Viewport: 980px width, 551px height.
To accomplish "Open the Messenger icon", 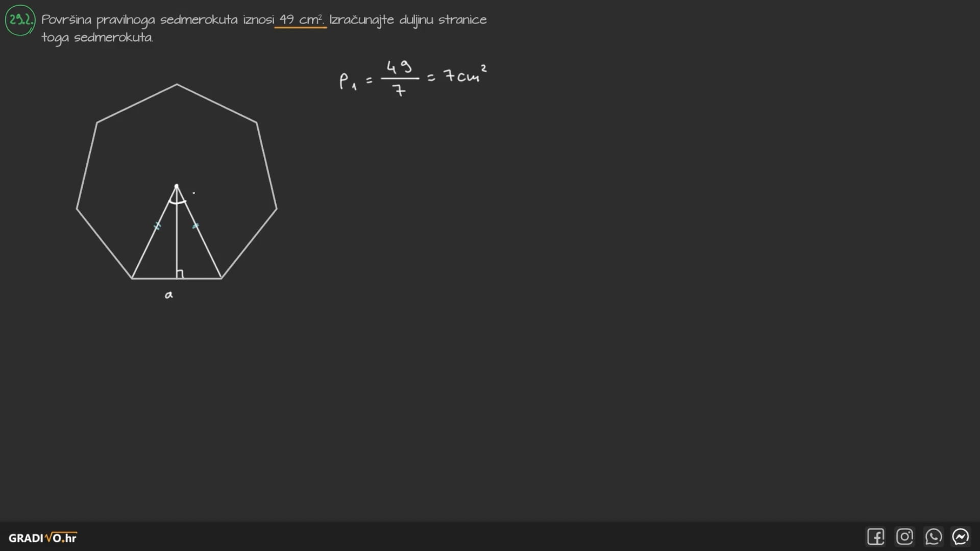I will 961,537.
